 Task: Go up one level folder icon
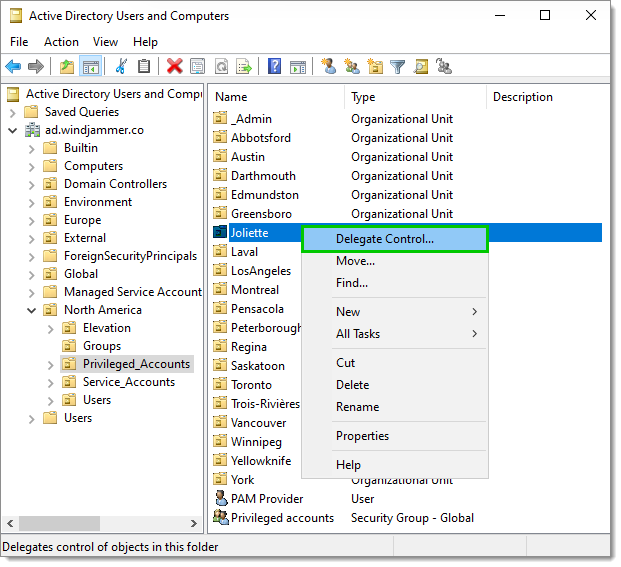67,66
